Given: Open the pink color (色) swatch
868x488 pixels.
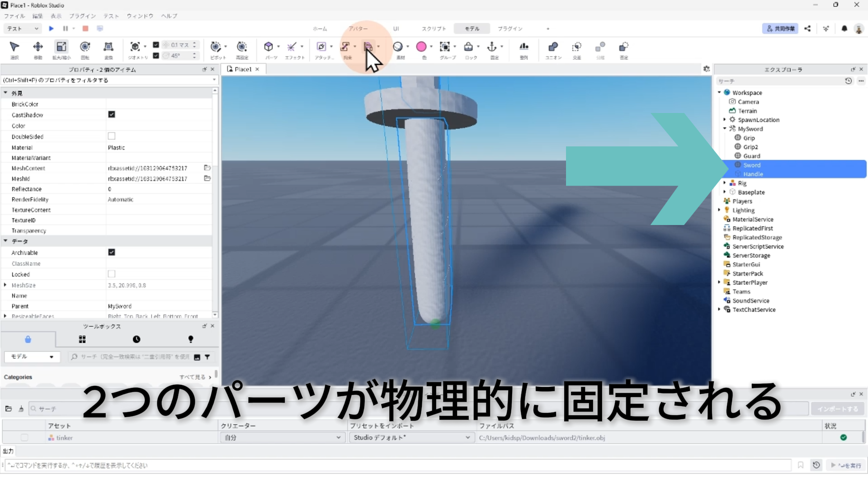Looking at the screenshot, I should click(421, 47).
